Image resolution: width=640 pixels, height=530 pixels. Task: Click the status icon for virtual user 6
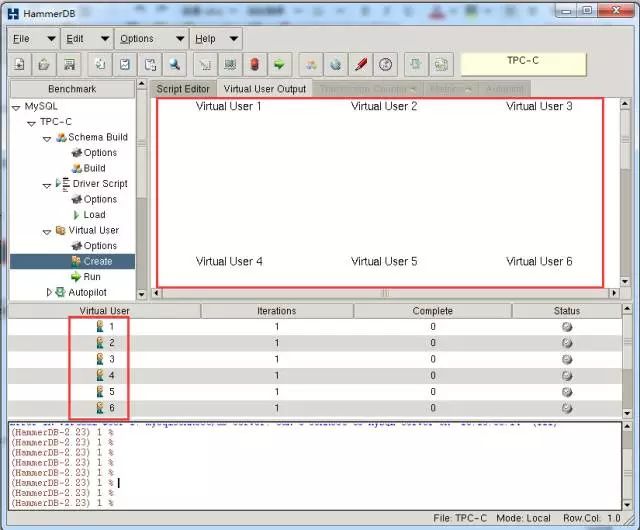(567, 408)
